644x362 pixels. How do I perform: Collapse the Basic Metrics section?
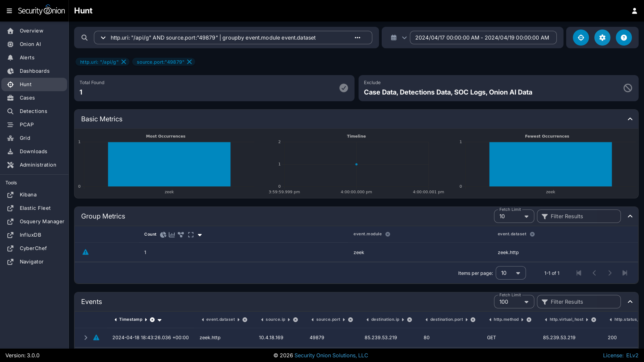[630, 119]
